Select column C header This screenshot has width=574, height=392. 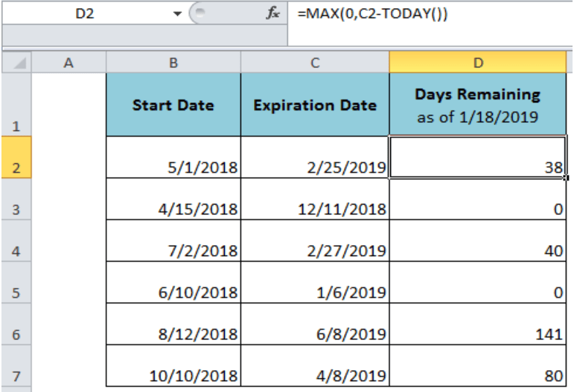point(315,63)
